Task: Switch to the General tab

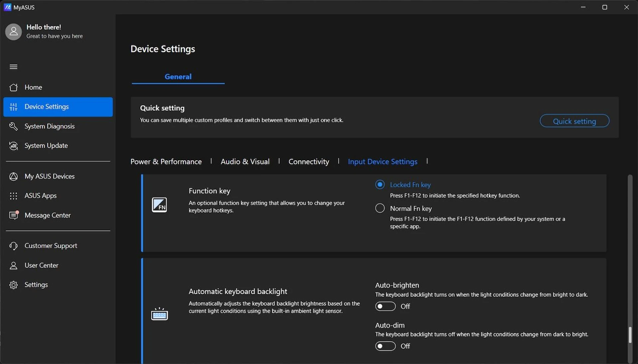Action: [x=178, y=77]
